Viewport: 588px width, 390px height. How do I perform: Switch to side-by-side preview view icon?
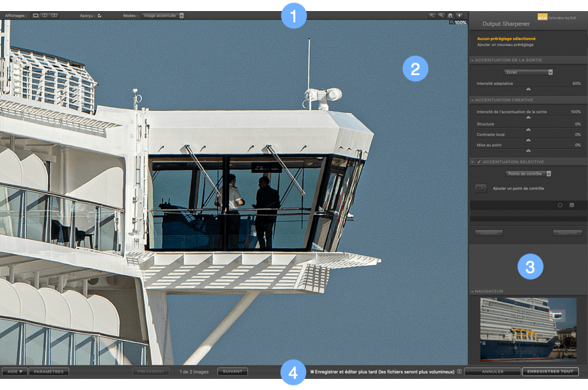(54, 16)
